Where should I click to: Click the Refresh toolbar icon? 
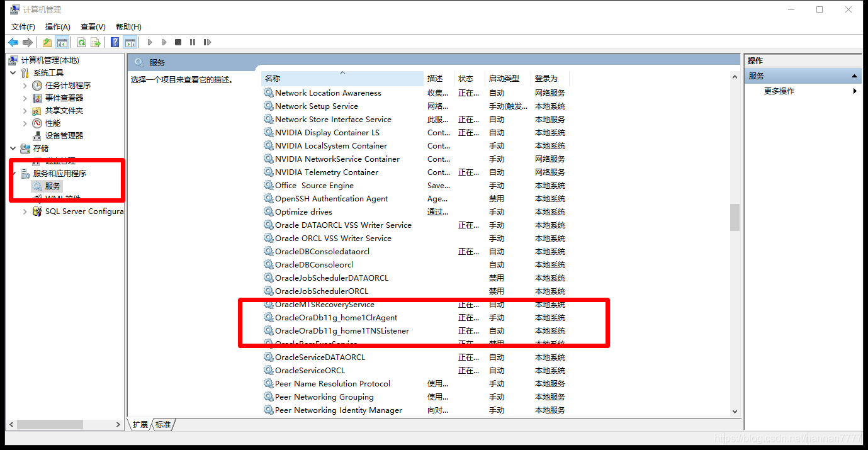pyautogui.click(x=81, y=42)
